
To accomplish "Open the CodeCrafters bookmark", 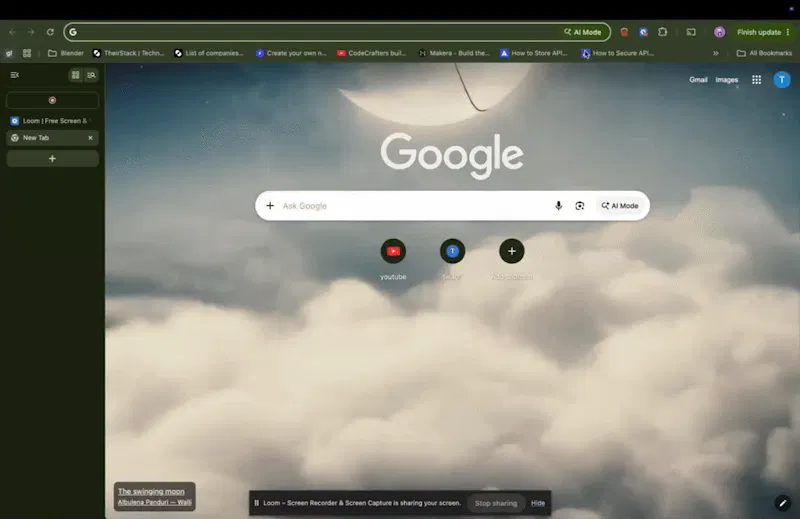I will (x=371, y=53).
